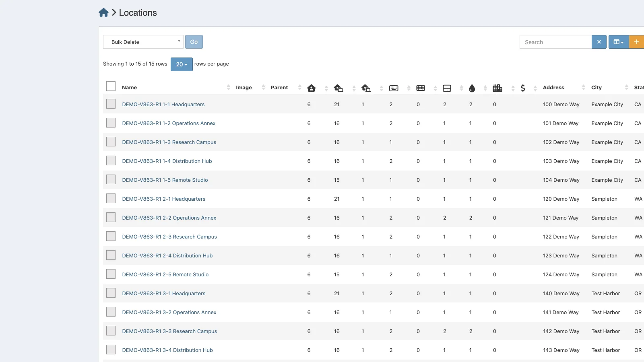The height and width of the screenshot is (362, 644).
Task: Open the column visibility dropdown
Action: pyautogui.click(x=619, y=42)
